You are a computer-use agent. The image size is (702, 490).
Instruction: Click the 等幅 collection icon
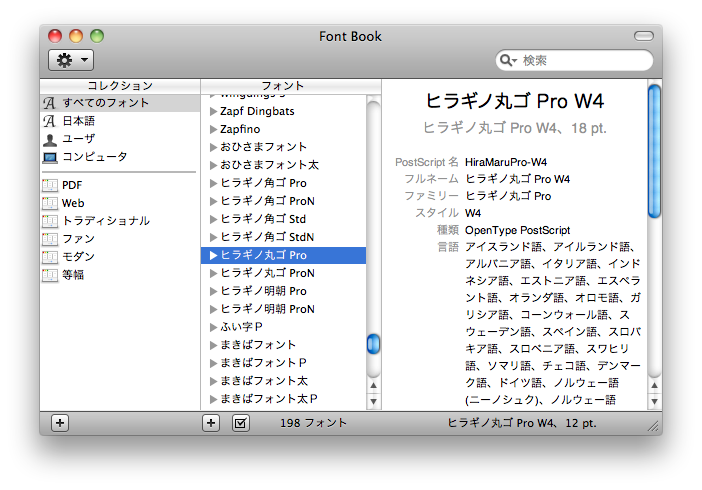(50, 275)
